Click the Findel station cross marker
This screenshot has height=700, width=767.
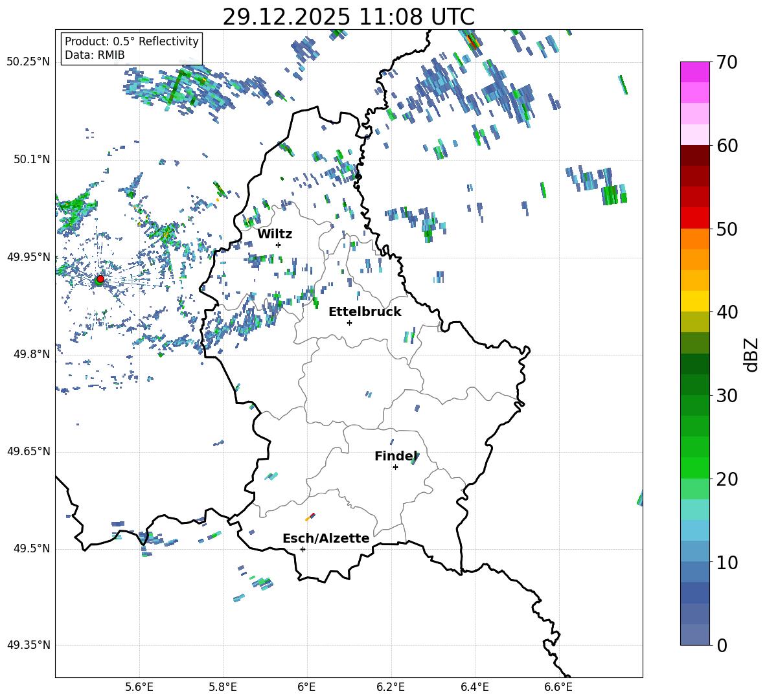pos(395,468)
